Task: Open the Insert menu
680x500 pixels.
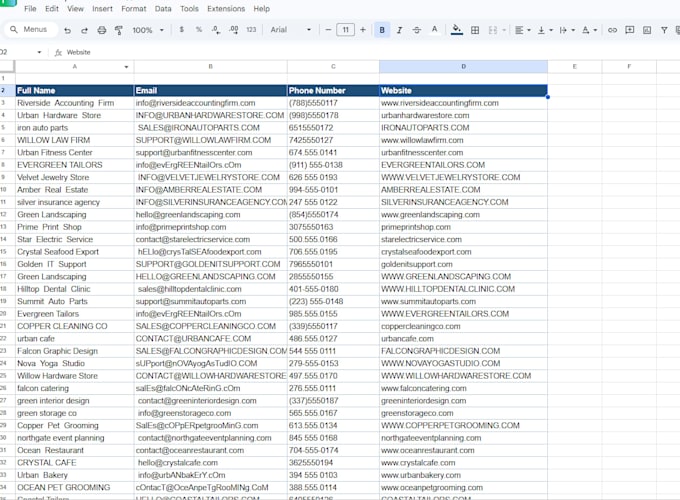Action: coord(102,9)
